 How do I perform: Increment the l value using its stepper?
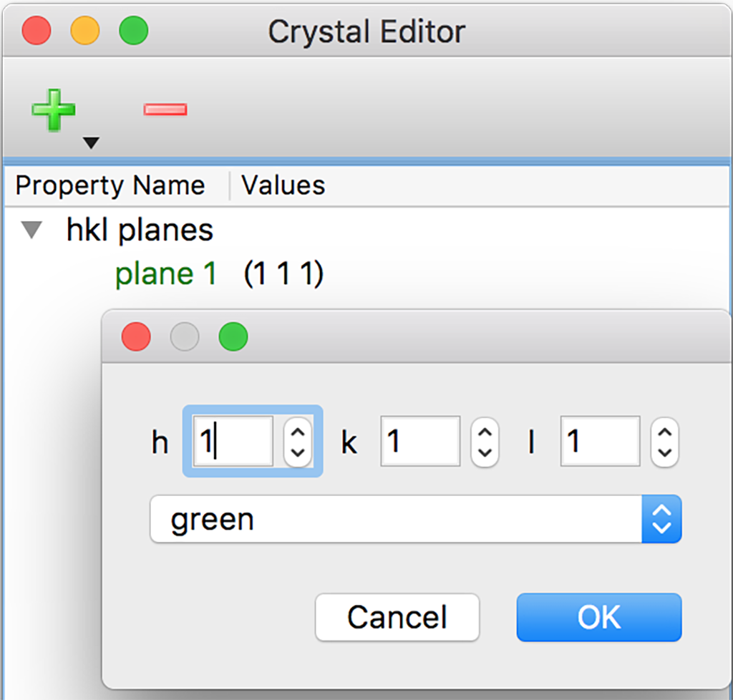tap(664, 432)
